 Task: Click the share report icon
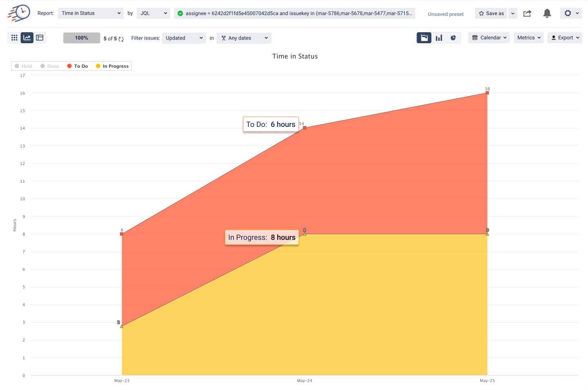(528, 13)
